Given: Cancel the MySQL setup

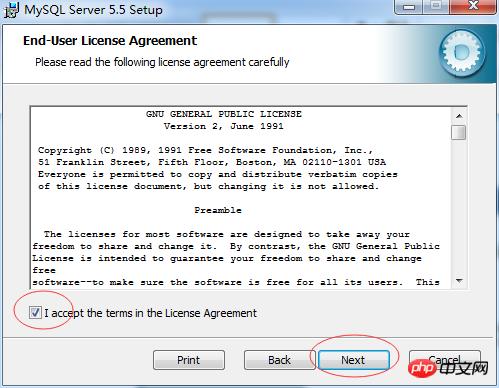Looking at the screenshot, I should pos(445,360).
